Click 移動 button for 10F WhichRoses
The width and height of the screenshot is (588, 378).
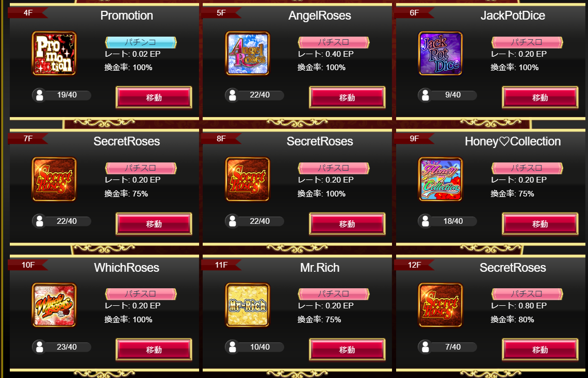(154, 350)
